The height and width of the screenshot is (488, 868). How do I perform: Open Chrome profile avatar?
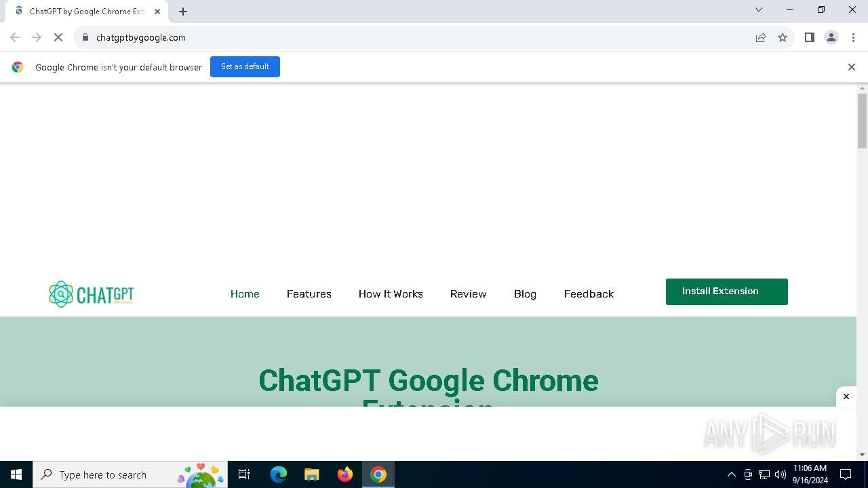point(831,37)
